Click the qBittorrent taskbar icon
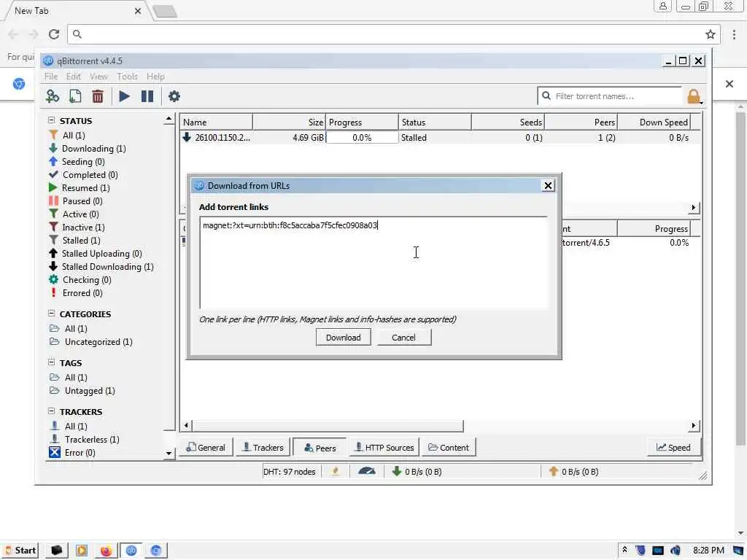 point(131,551)
